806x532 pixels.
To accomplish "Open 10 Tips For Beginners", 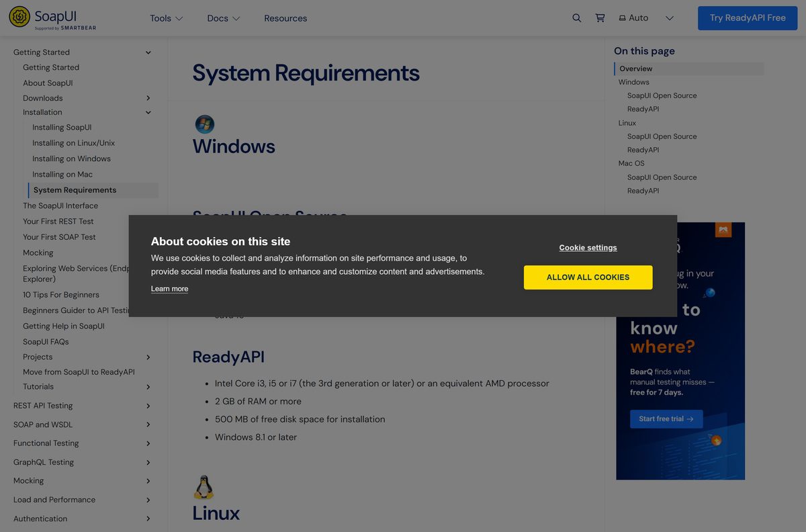I will point(61,295).
